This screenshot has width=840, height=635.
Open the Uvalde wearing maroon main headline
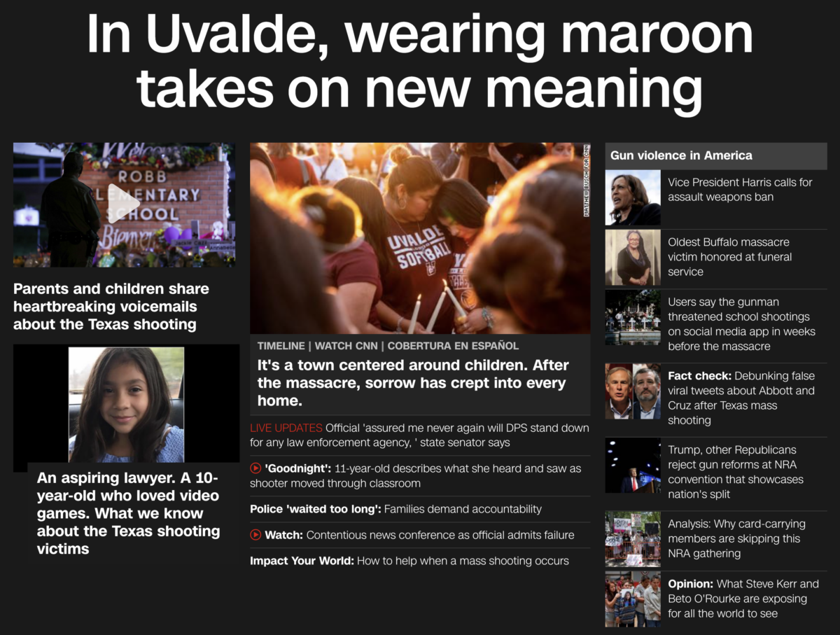click(x=420, y=62)
